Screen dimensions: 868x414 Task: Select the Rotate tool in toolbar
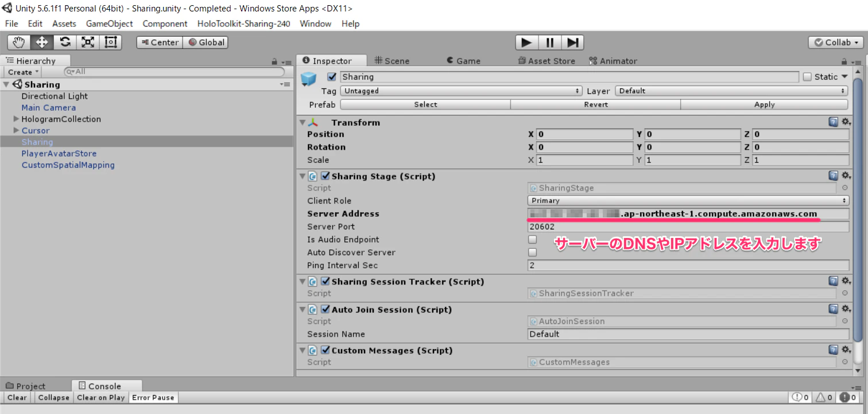[65, 42]
